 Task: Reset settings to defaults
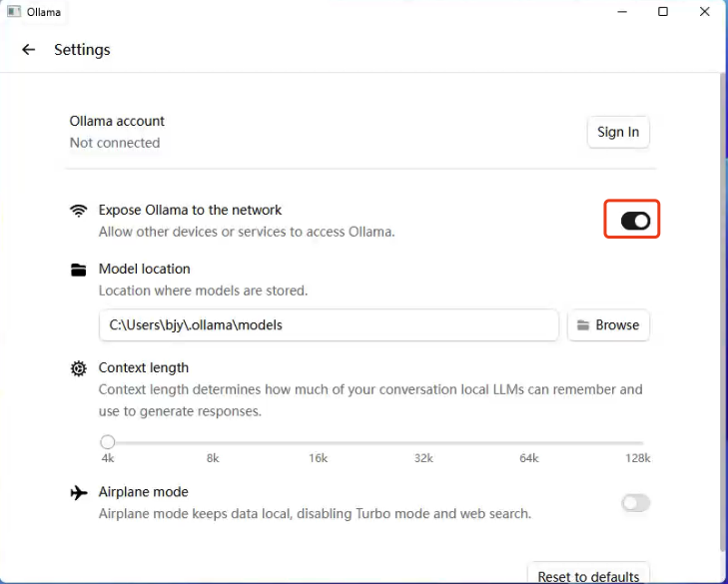[588, 576]
